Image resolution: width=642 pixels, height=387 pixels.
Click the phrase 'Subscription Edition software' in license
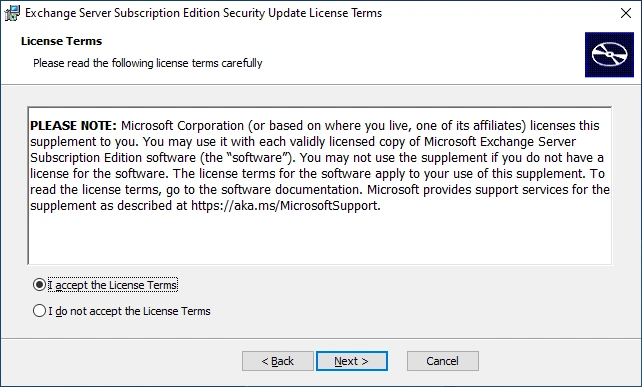pos(113,158)
